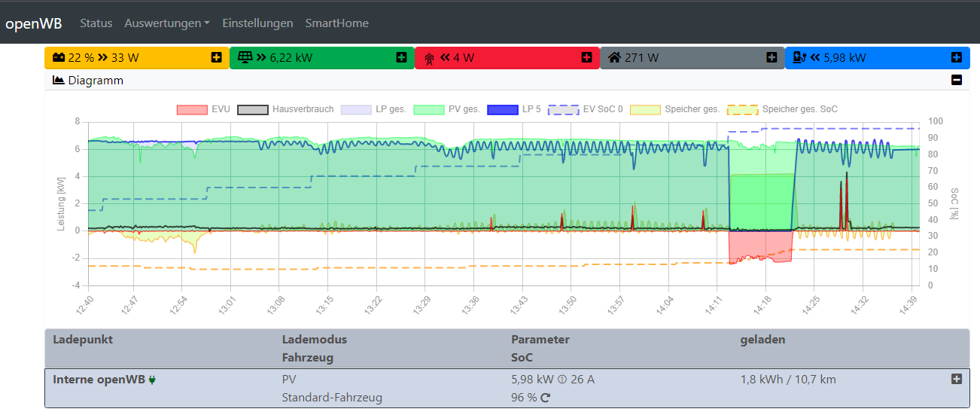Image resolution: width=980 pixels, height=418 pixels.
Task: Click the SoC refresh icon next to 96 %
Action: [x=546, y=398]
